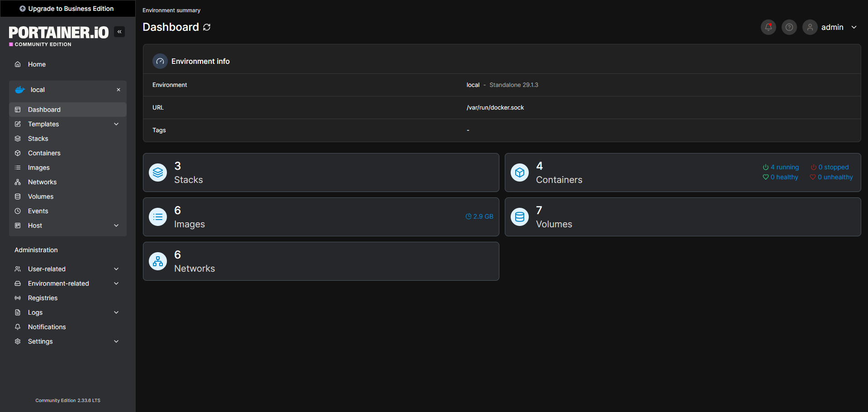
Task: Click the Home house icon in the sidebar
Action: [18, 64]
